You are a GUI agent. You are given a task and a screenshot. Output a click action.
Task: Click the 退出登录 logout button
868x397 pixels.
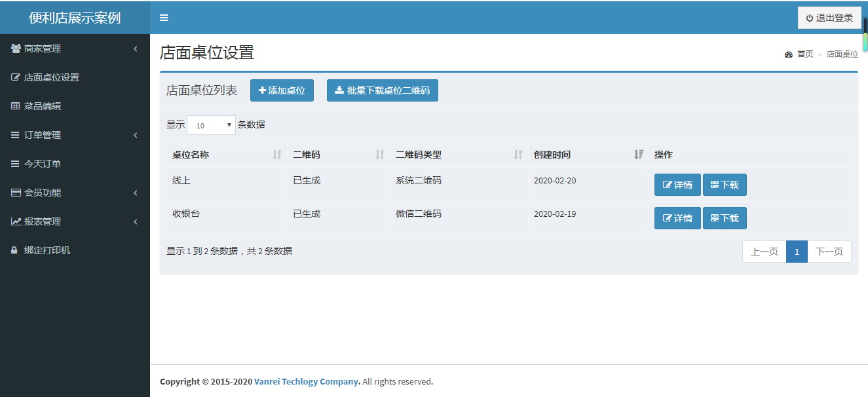coord(829,18)
